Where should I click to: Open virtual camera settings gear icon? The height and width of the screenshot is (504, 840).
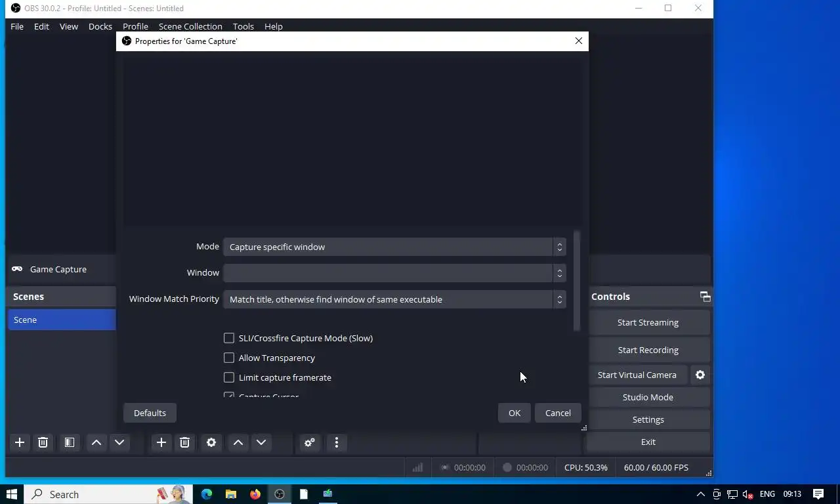pos(700,375)
